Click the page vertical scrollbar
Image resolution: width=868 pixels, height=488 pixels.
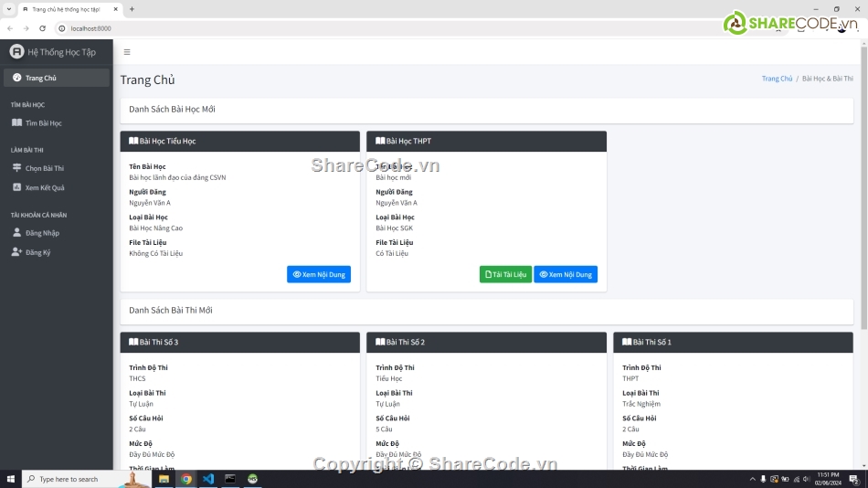pyautogui.click(x=863, y=186)
